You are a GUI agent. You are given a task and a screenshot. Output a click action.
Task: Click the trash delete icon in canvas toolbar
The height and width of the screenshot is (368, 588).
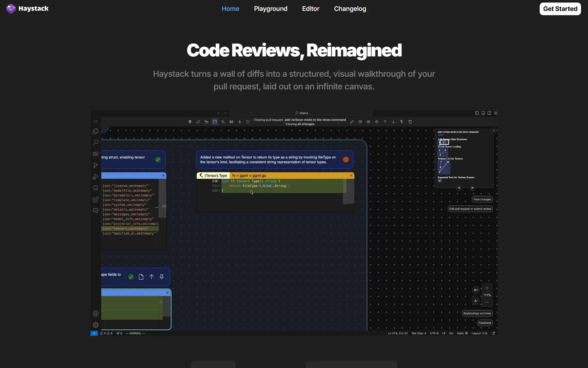click(190, 122)
